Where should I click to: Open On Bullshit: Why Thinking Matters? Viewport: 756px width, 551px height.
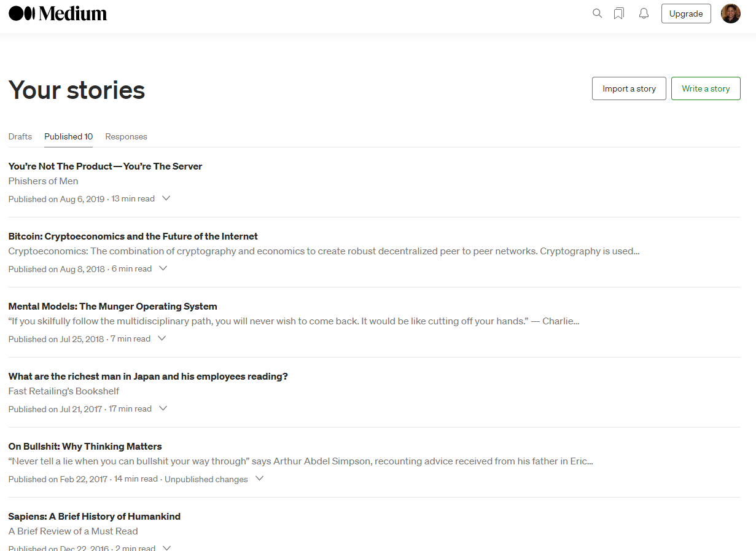85,446
